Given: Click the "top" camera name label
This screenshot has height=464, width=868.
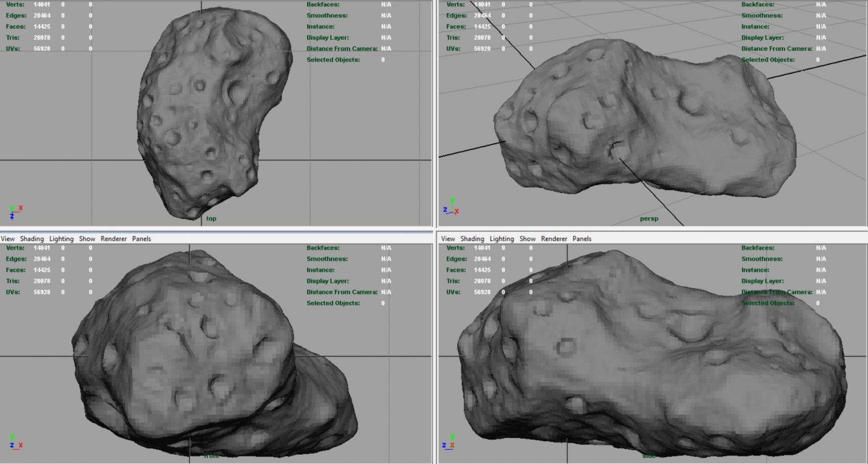Looking at the screenshot, I should coord(211,218).
